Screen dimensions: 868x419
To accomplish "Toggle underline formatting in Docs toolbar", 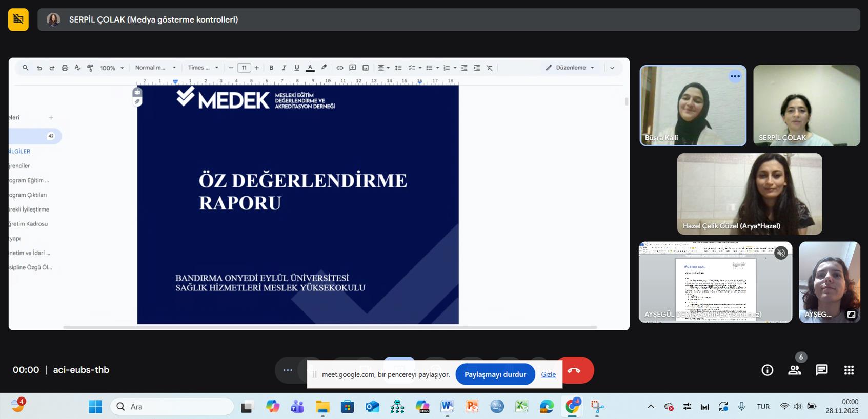I will tap(296, 68).
